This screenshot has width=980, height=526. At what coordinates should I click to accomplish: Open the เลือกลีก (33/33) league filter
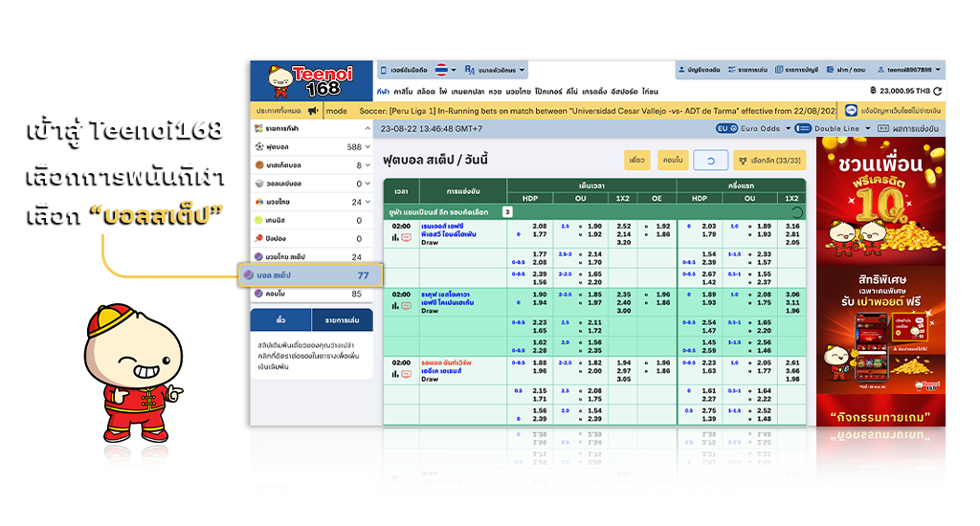point(769,160)
